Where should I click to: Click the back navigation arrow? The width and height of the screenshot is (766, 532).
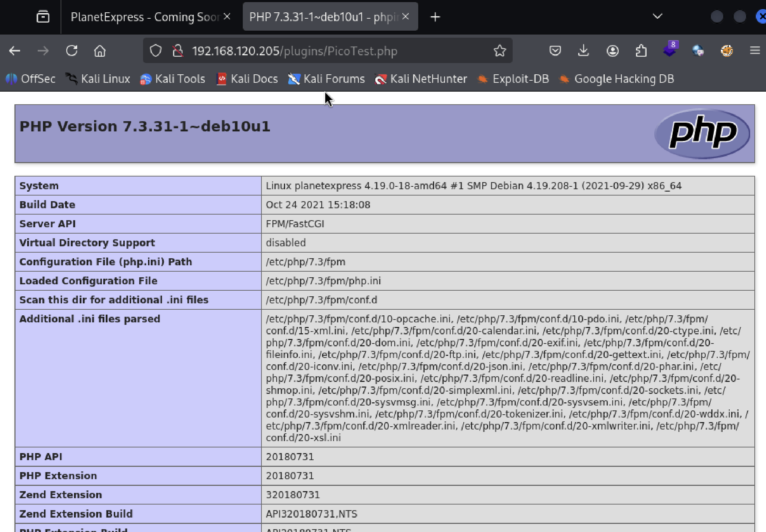click(x=14, y=51)
